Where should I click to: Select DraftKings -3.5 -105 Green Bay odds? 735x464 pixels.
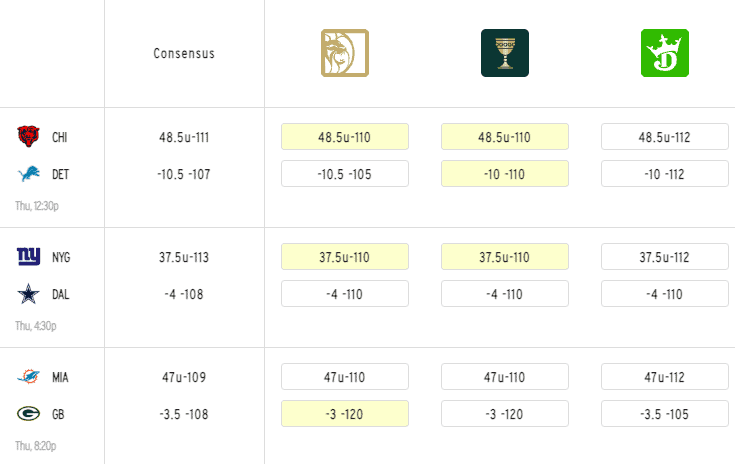(665, 414)
